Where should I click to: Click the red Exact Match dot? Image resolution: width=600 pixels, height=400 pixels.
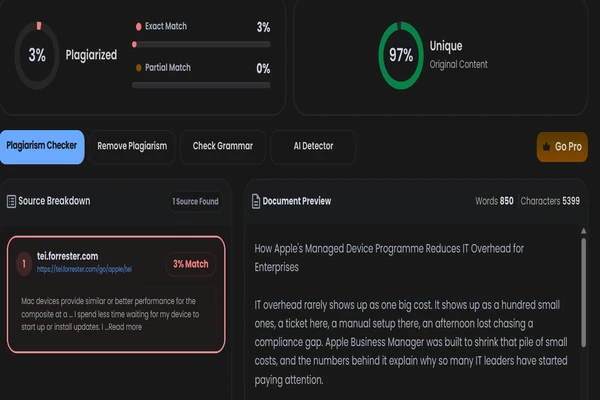pos(139,26)
